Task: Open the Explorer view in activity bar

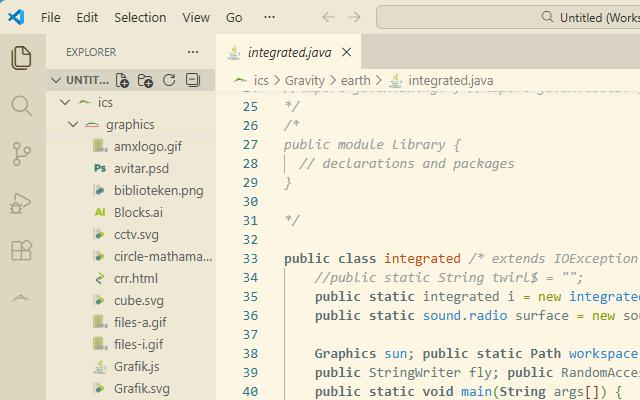Action: [21, 57]
